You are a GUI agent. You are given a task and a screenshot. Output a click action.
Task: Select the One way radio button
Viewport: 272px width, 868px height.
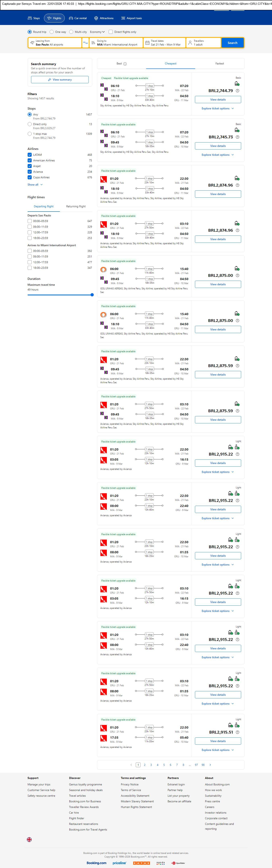pyautogui.click(x=52, y=32)
